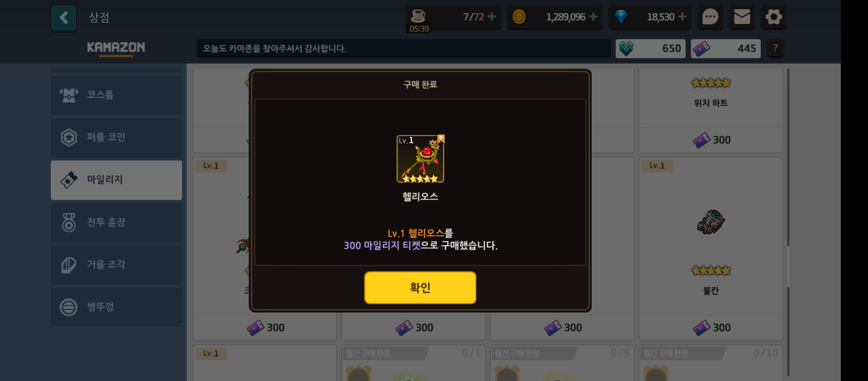Open the question mark help button
This screenshot has height=381, width=868.
pyautogui.click(x=775, y=48)
